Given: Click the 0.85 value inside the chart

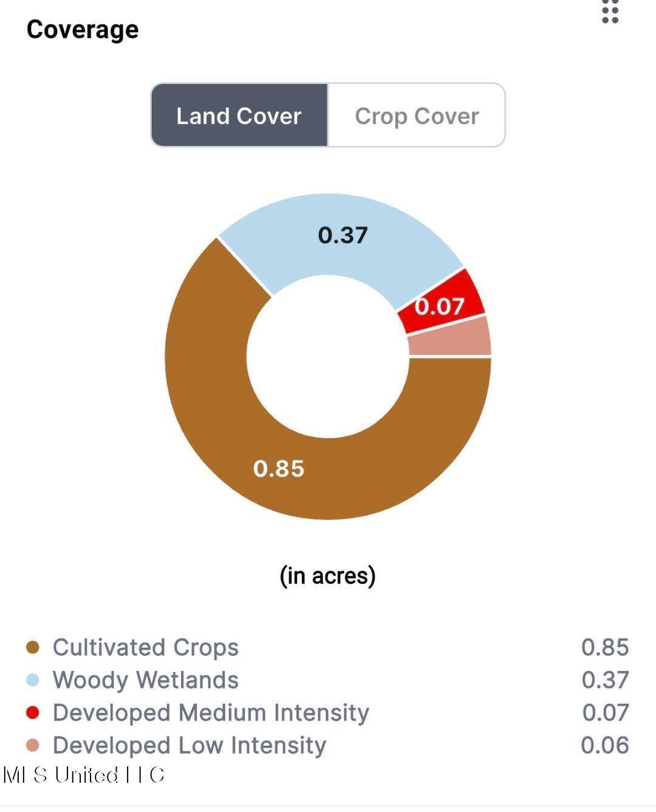Looking at the screenshot, I should (279, 469).
